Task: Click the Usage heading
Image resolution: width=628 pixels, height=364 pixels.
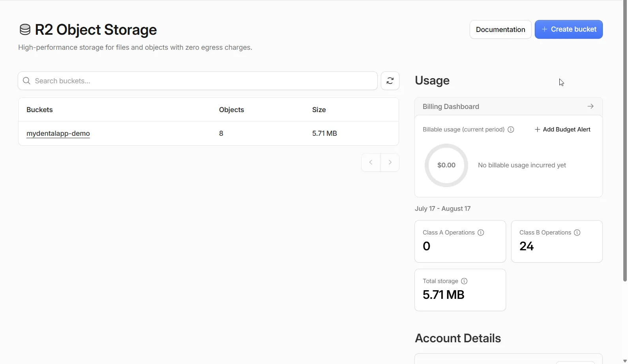Action: point(432,81)
